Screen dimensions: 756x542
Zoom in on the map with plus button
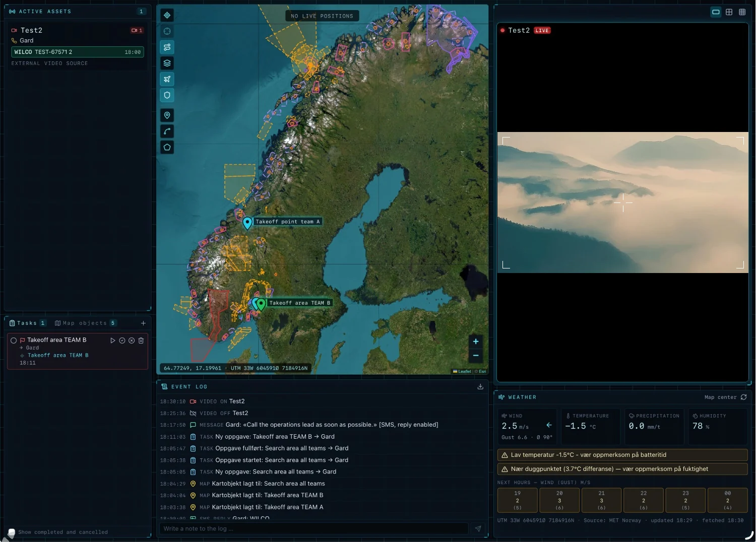coord(476,342)
